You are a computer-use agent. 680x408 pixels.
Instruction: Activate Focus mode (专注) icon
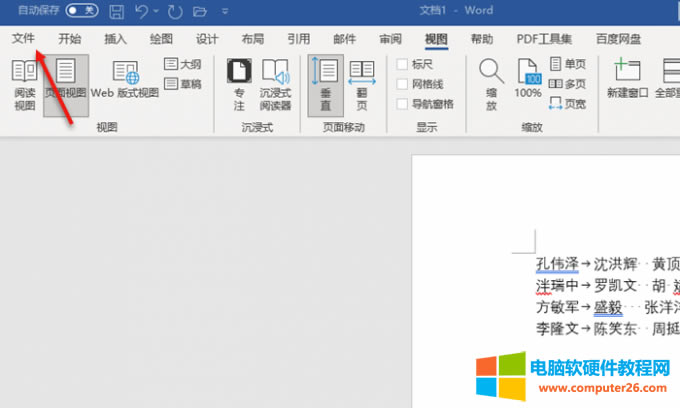pyautogui.click(x=238, y=83)
